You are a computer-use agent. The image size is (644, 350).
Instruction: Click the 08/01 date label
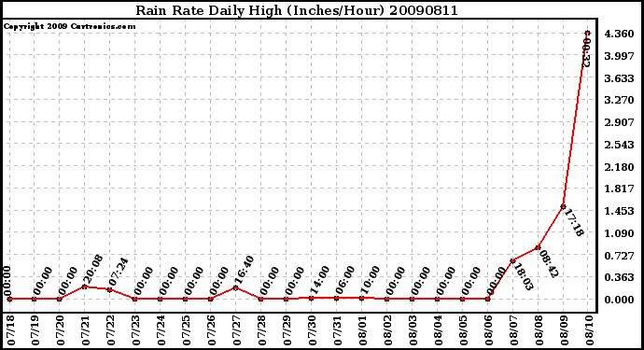pos(363,330)
